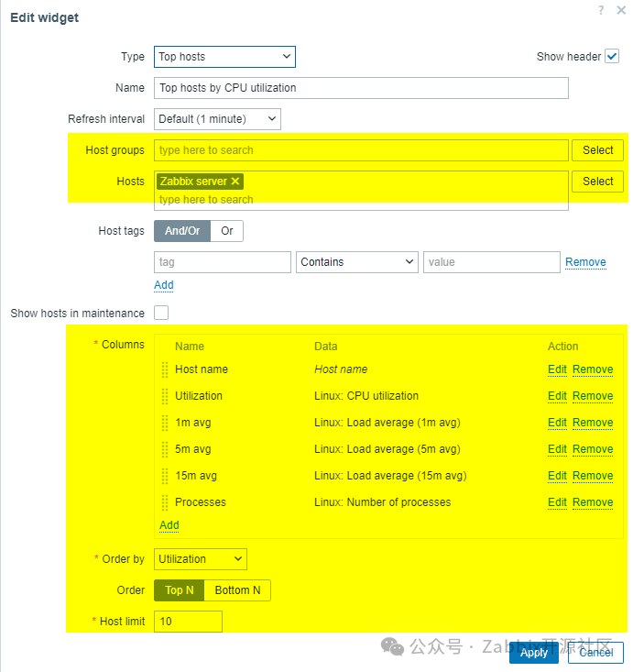Toggle the Show header checkbox
Screen dimensions: 633x672
coord(612,56)
